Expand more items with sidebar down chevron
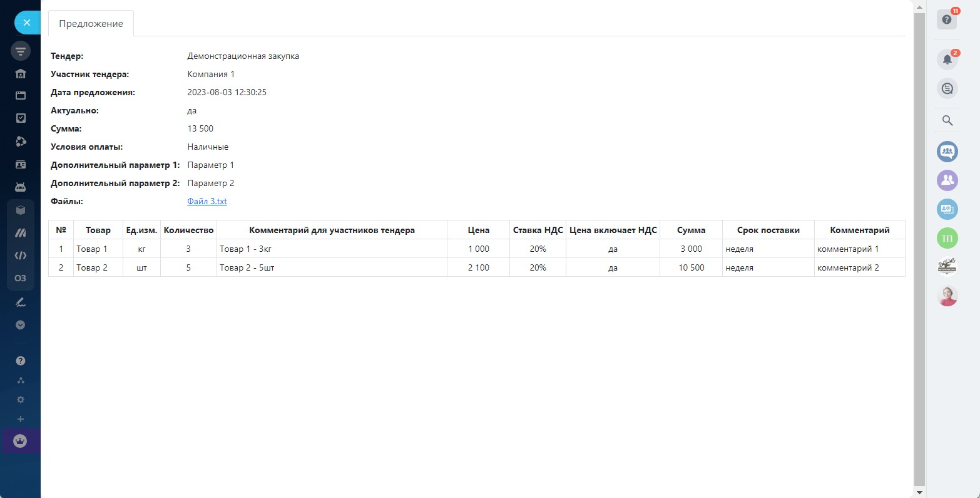The height and width of the screenshot is (498, 980). pyautogui.click(x=21, y=325)
